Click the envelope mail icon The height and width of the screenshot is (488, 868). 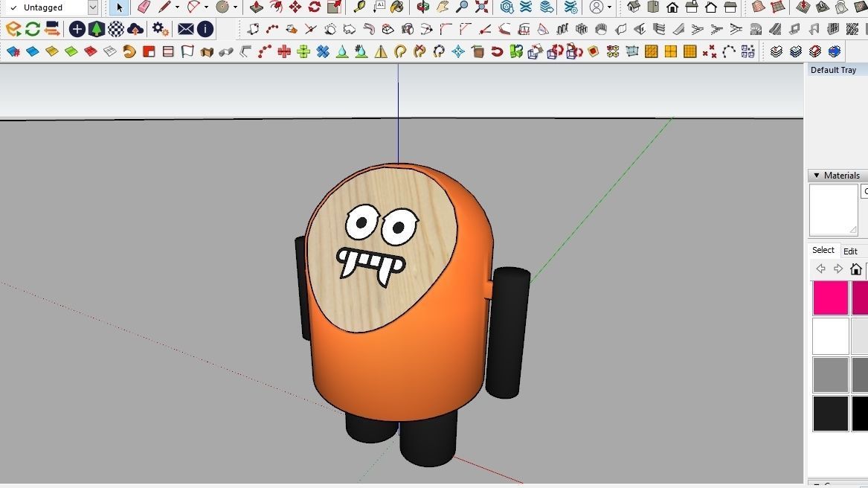point(185,29)
